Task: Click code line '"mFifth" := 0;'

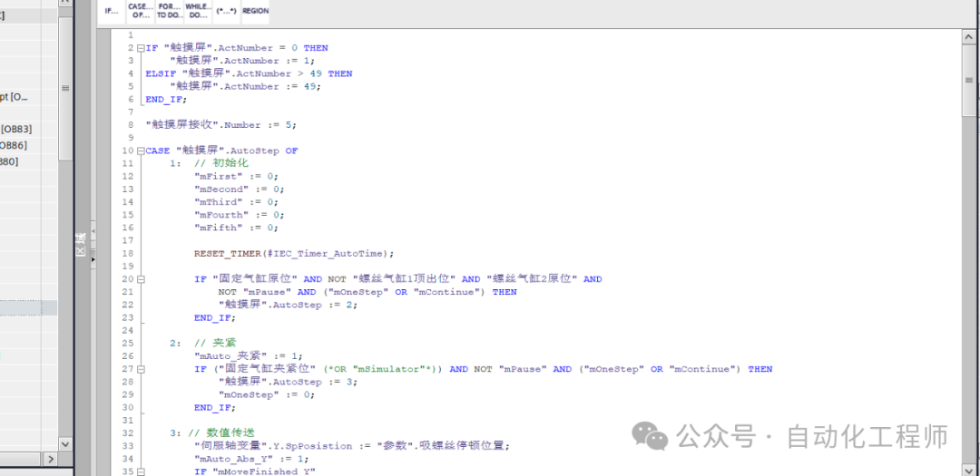Action: [x=236, y=228]
